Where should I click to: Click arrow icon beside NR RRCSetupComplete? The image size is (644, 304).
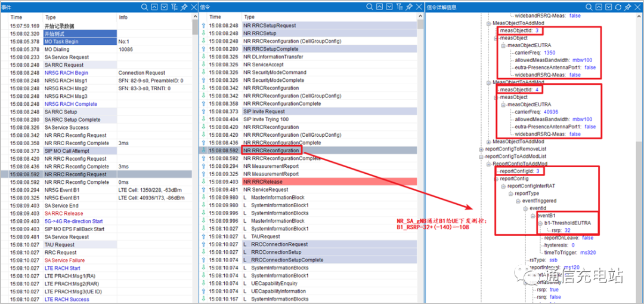(203, 49)
